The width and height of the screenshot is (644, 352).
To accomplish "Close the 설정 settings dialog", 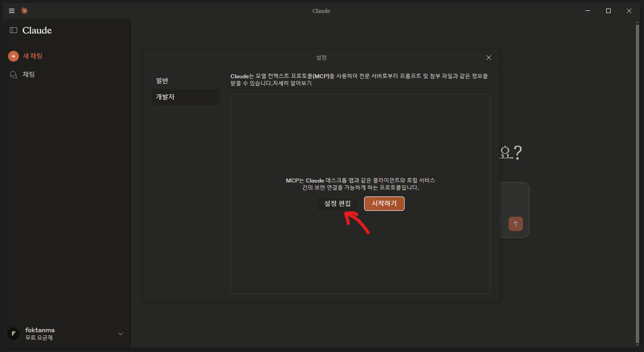I will [x=489, y=58].
